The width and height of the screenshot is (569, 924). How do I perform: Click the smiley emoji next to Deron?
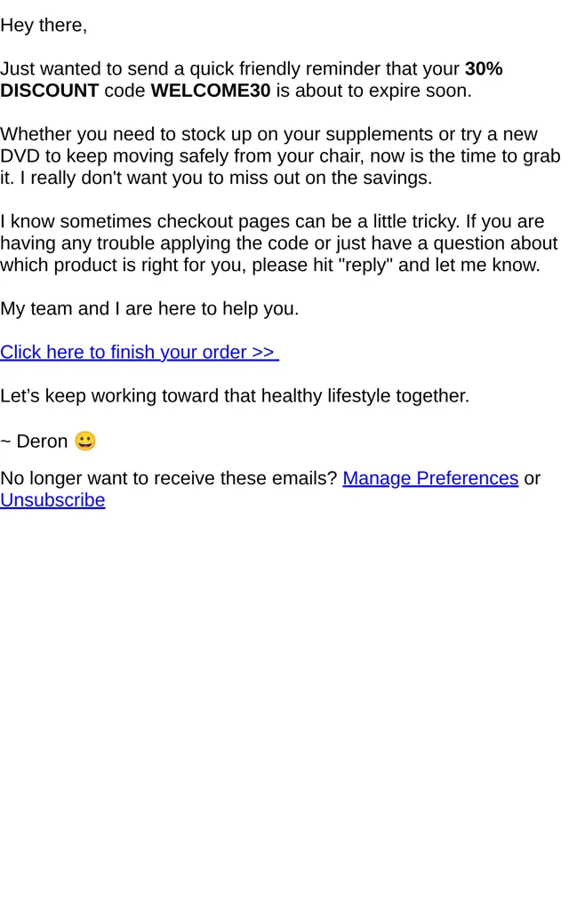(x=85, y=441)
